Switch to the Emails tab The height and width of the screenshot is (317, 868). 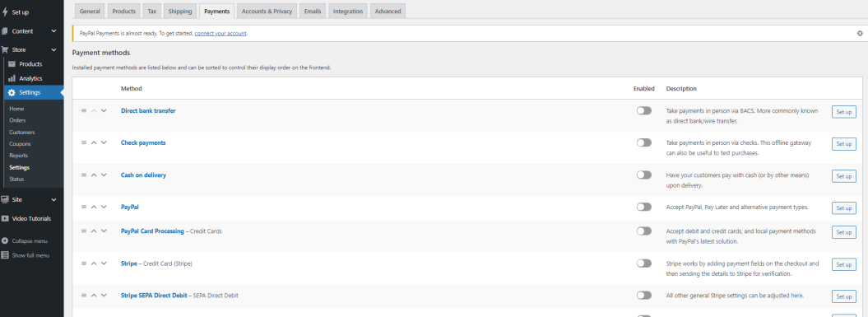[x=313, y=11]
